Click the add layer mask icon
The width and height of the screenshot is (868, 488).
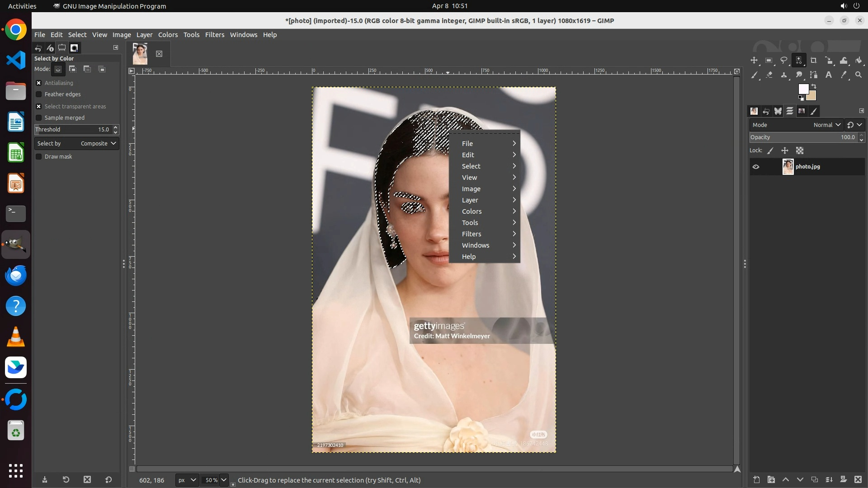click(843, 479)
